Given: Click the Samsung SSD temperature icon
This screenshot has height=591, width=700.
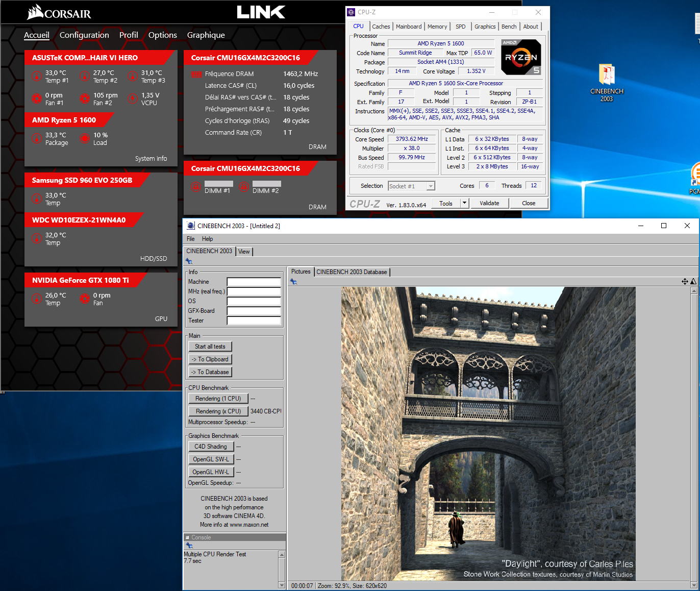Looking at the screenshot, I should (x=37, y=199).
